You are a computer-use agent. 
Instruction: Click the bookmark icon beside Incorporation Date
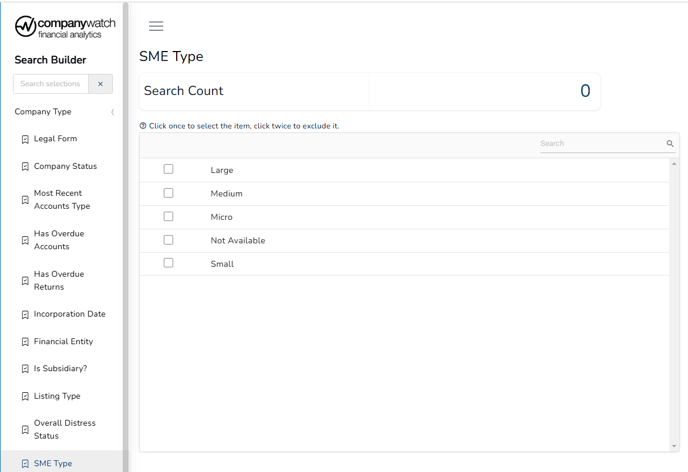(25, 315)
